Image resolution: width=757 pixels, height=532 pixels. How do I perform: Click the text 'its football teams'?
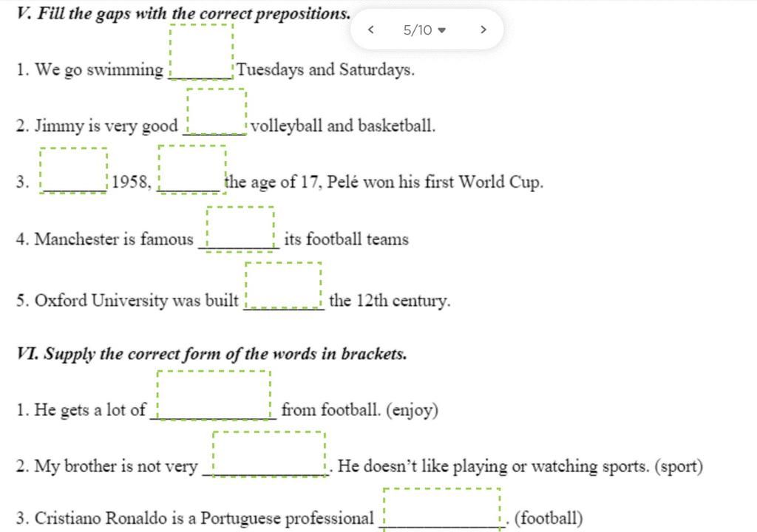click(346, 239)
